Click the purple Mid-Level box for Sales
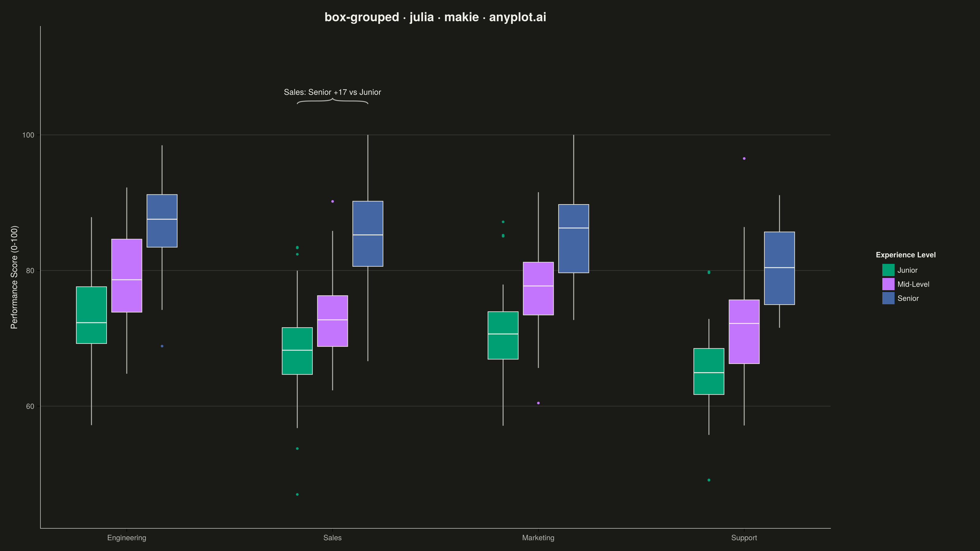The image size is (980, 551). [x=333, y=321]
